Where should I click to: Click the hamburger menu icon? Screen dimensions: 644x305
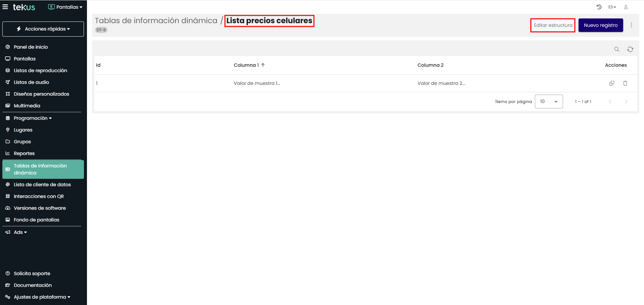[x=5, y=7]
